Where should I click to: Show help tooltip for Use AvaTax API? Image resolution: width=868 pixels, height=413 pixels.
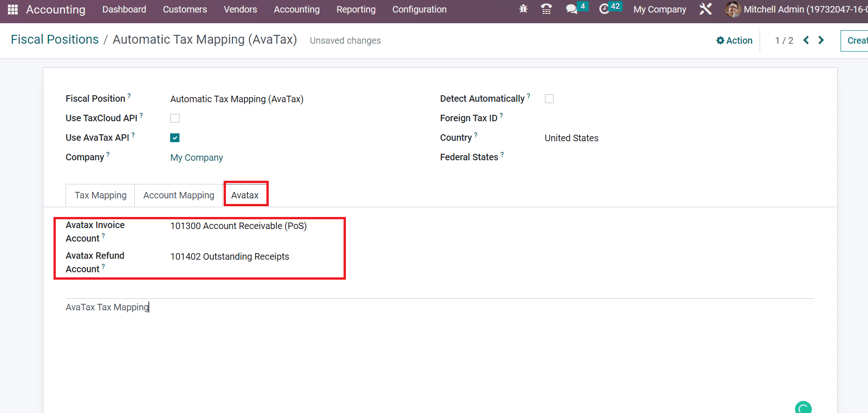(x=133, y=135)
